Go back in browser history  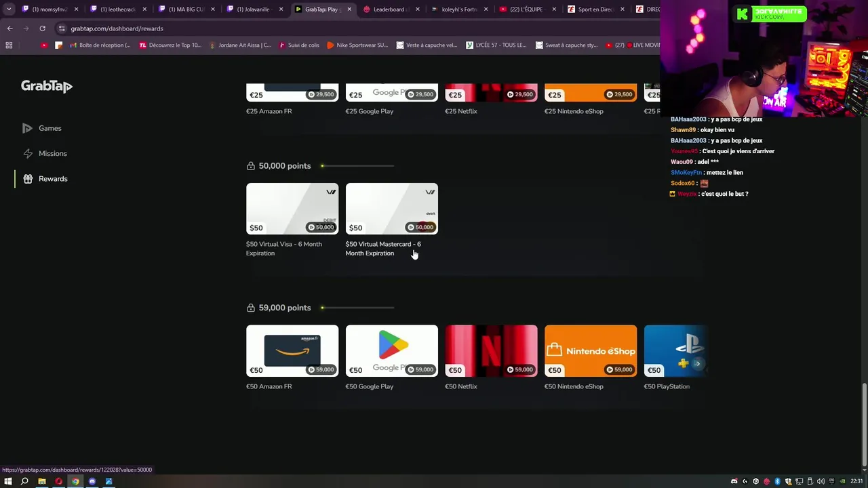9,28
